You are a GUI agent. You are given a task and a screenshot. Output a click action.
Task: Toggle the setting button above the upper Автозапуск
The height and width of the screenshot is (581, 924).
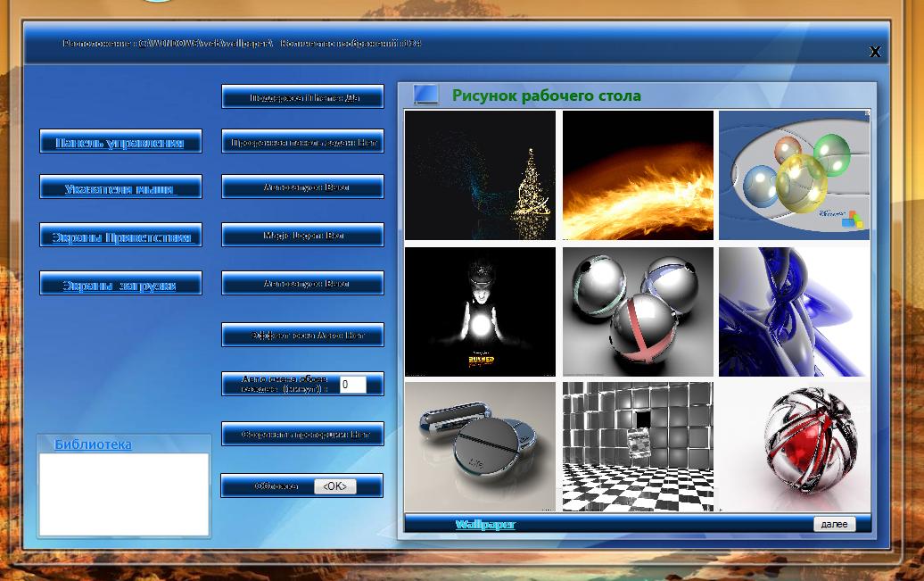pos(303,142)
